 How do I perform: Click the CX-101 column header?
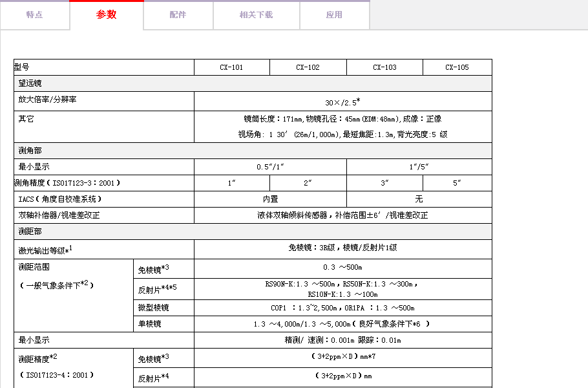point(231,67)
